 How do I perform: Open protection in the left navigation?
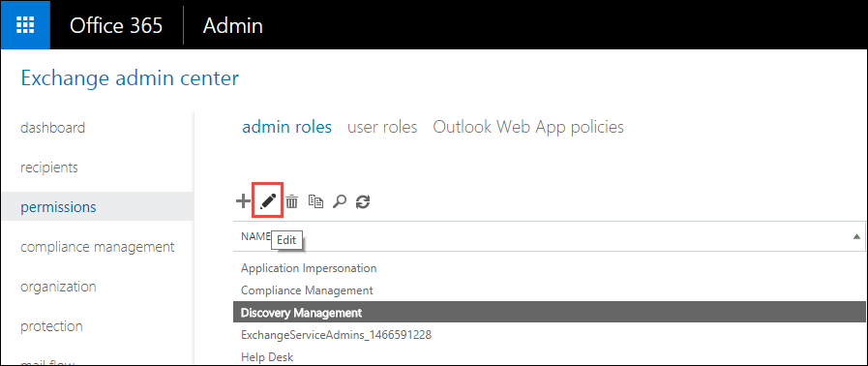click(51, 326)
